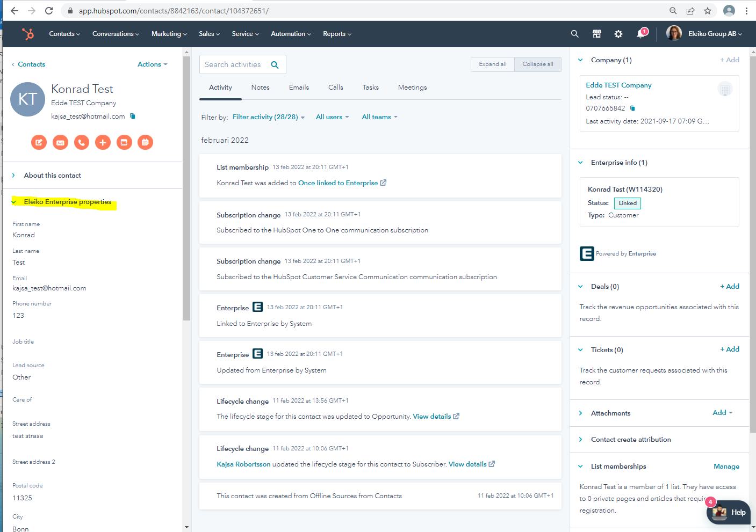Click the HubSpot sprocket logo

click(x=28, y=34)
